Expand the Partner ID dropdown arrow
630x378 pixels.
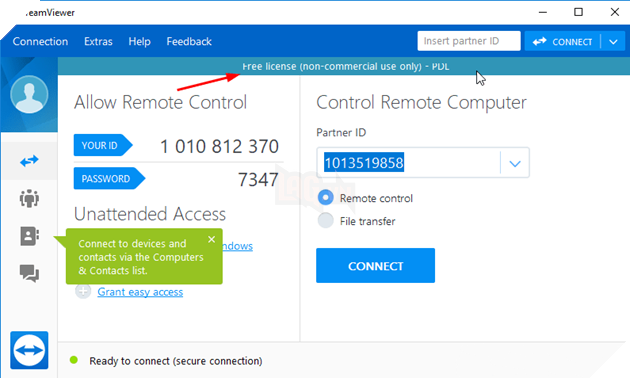coord(515,163)
